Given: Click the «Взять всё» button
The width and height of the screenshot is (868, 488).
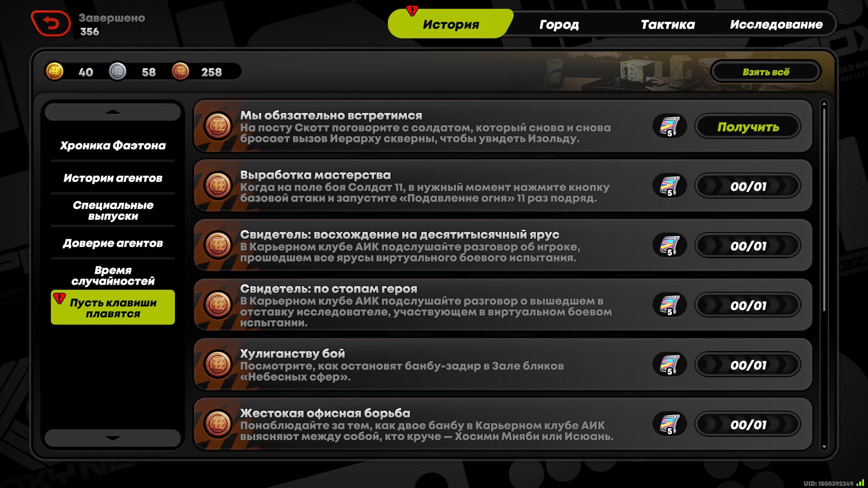Looking at the screenshot, I should (766, 72).
